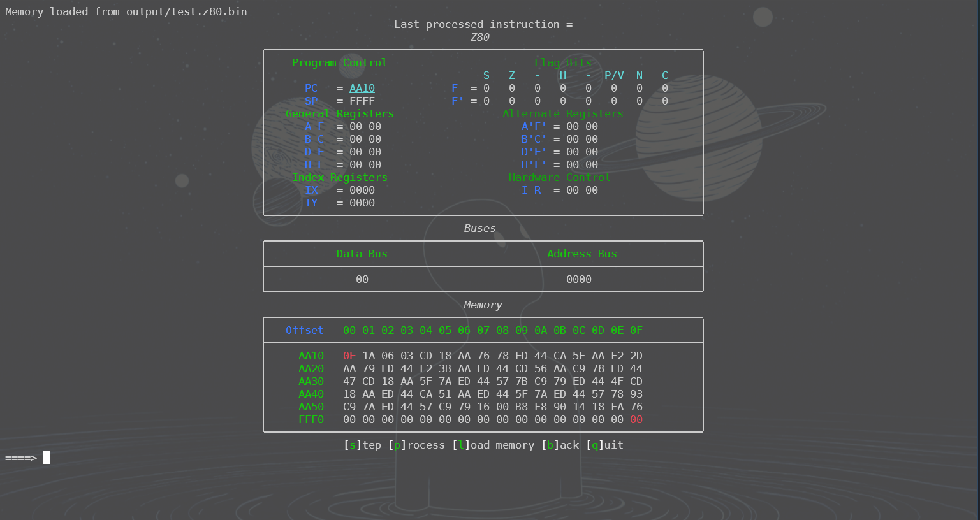Screen dimensions: 980x520
Task: Click the 0F column header in Memory
Action: click(636, 330)
